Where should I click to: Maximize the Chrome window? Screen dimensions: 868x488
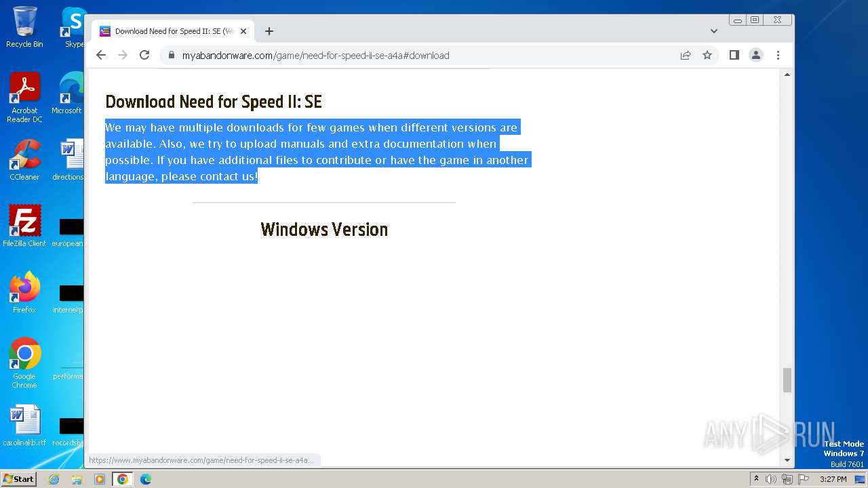(x=755, y=20)
